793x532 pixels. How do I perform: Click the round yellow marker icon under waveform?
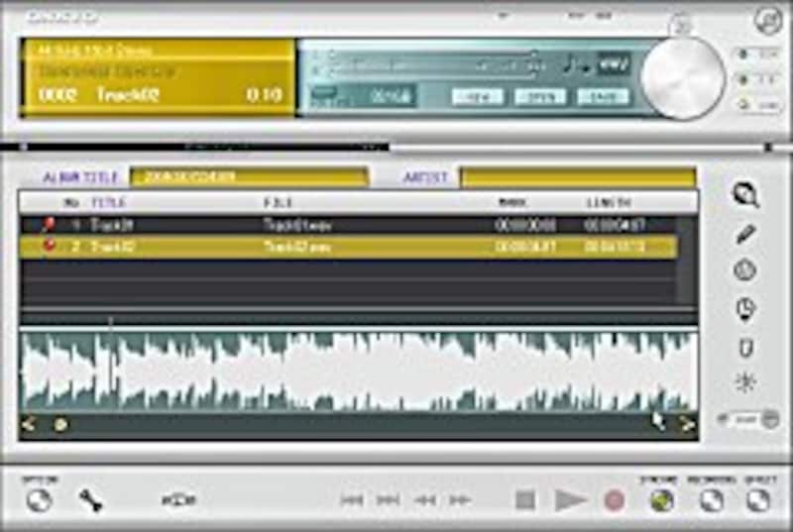[60, 425]
